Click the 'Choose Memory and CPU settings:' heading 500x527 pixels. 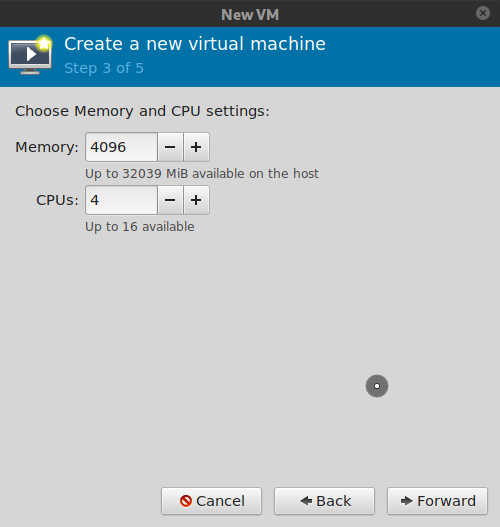[x=142, y=111]
